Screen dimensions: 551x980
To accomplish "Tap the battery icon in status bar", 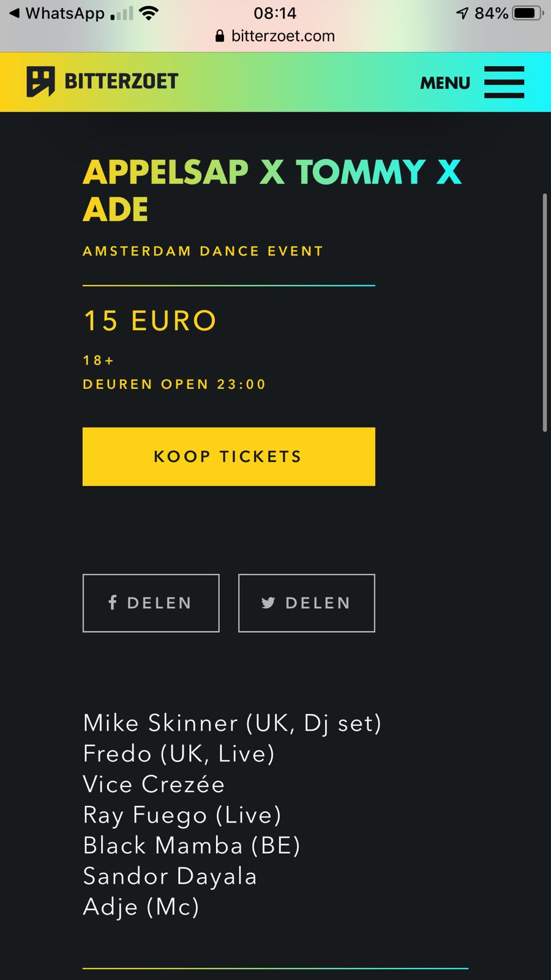I will coord(527,13).
